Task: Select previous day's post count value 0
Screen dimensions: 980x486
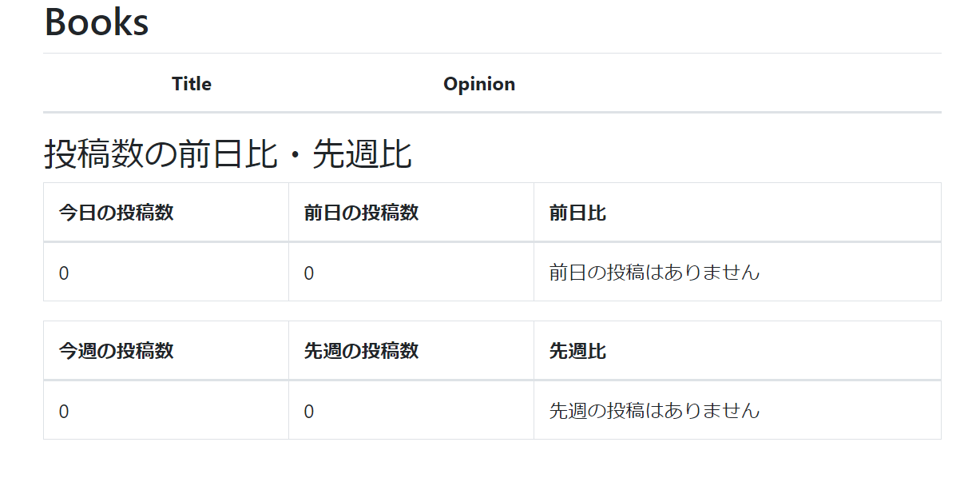Action: [x=411, y=273]
